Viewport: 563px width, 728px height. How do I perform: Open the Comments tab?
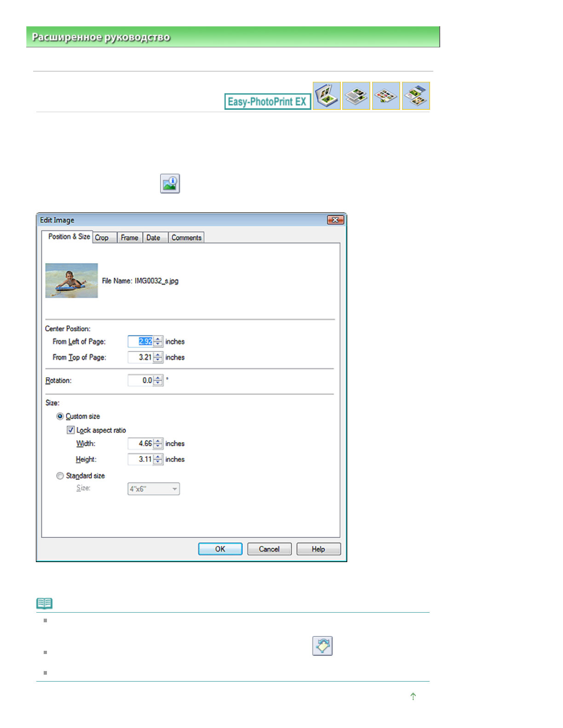coord(186,238)
